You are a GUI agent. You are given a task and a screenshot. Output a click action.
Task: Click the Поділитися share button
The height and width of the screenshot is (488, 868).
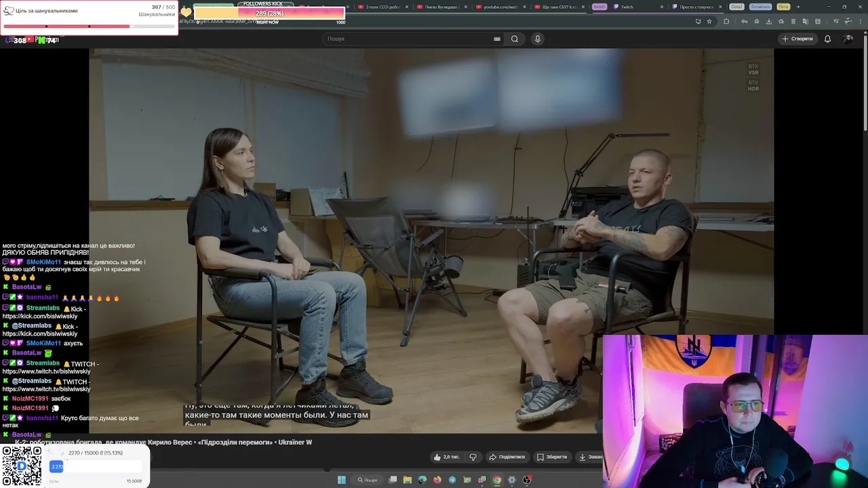tap(507, 457)
